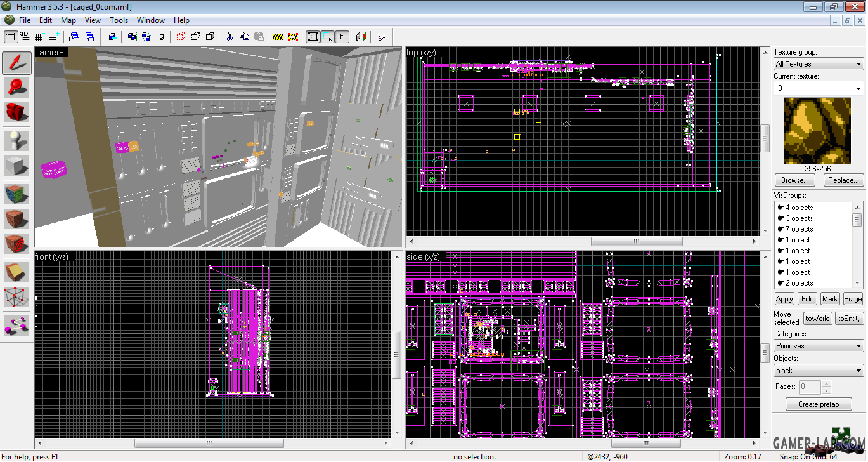Open the Tools menu

(x=119, y=20)
